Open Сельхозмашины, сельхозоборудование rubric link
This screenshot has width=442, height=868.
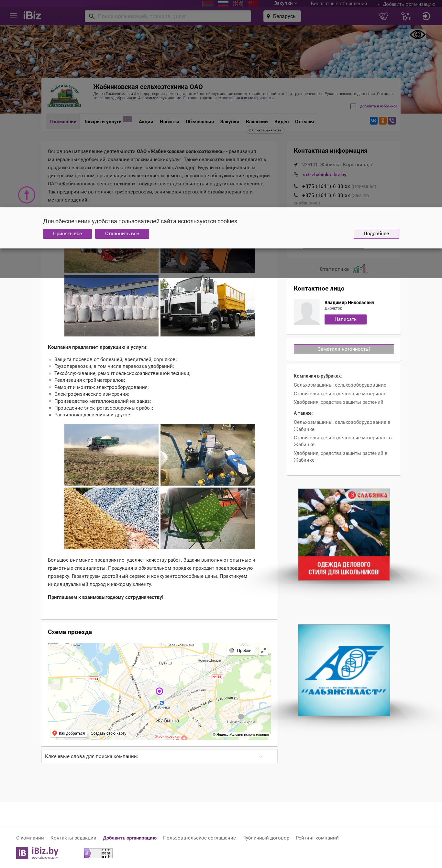tap(340, 385)
